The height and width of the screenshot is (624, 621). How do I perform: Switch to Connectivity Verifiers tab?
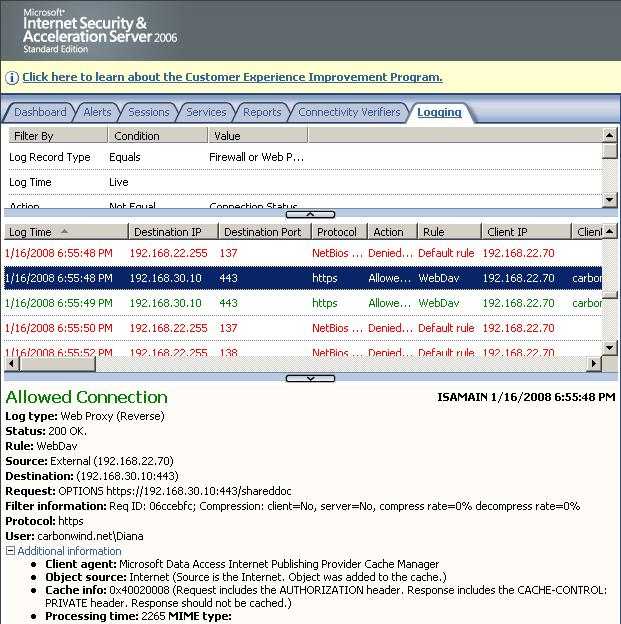pyautogui.click(x=349, y=112)
